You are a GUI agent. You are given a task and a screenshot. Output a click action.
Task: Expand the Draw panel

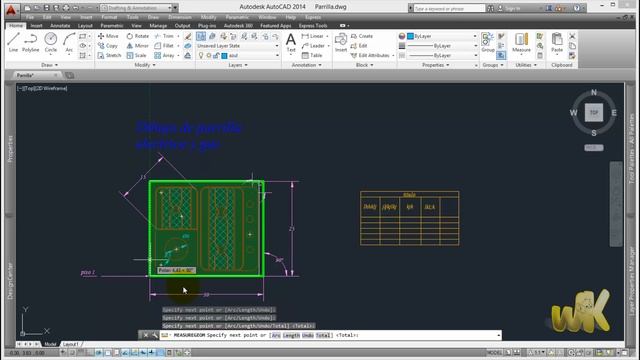tap(49, 65)
